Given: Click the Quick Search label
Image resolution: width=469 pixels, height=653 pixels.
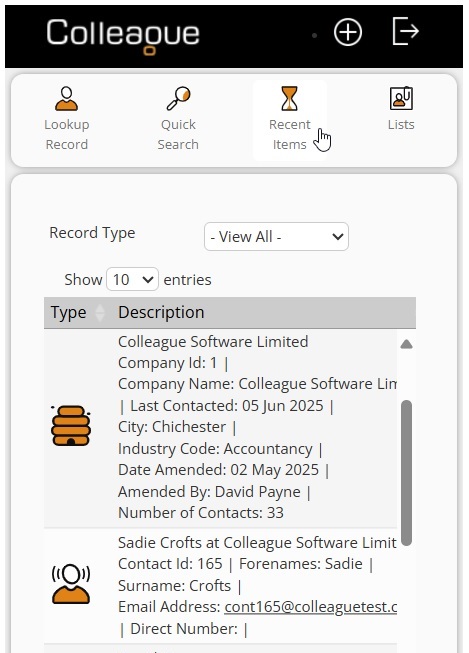Looking at the screenshot, I should 178,135.
